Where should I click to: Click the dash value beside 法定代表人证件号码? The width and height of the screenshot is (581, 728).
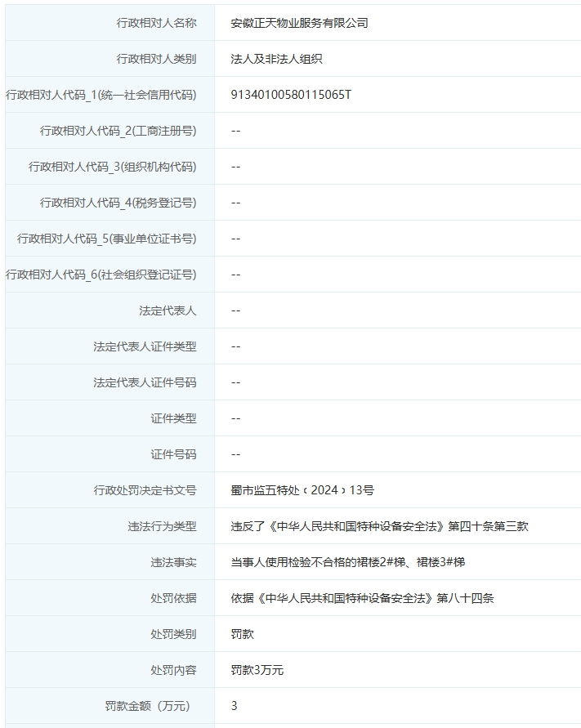point(235,382)
